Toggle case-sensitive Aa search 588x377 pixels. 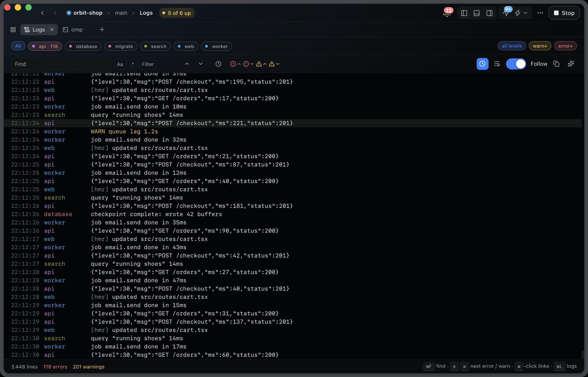[x=120, y=64]
